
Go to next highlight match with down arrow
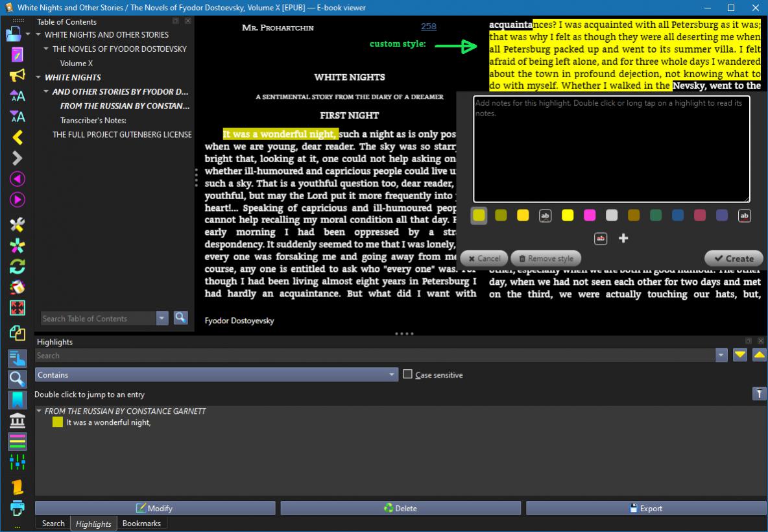pos(739,355)
